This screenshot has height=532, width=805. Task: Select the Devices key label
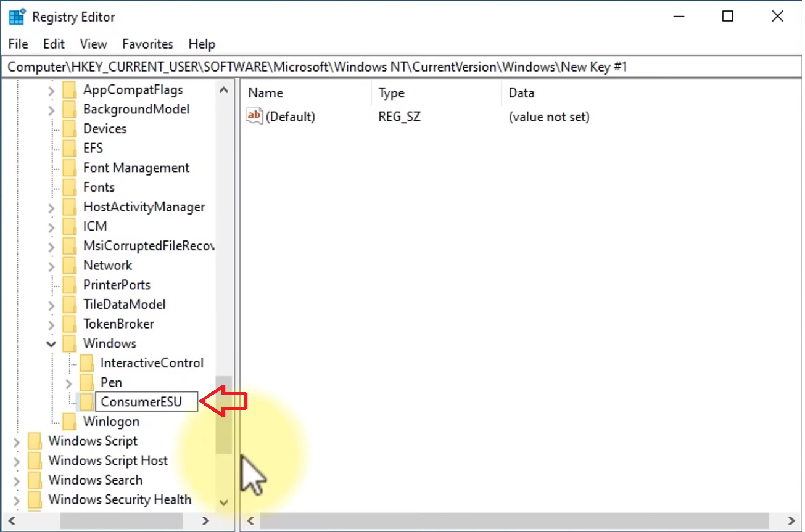(x=105, y=129)
